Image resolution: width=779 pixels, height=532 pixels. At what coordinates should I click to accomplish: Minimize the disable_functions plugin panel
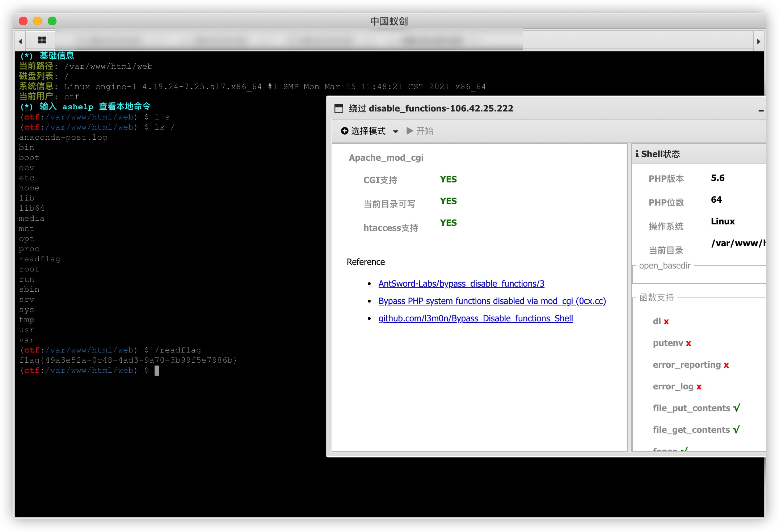pos(761,110)
